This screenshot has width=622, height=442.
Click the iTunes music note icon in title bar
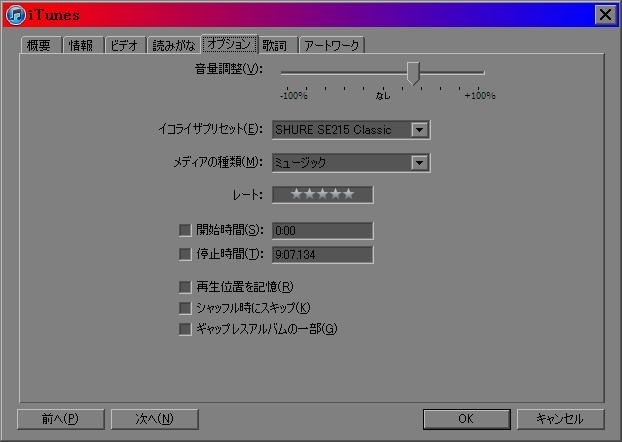[x=16, y=15]
